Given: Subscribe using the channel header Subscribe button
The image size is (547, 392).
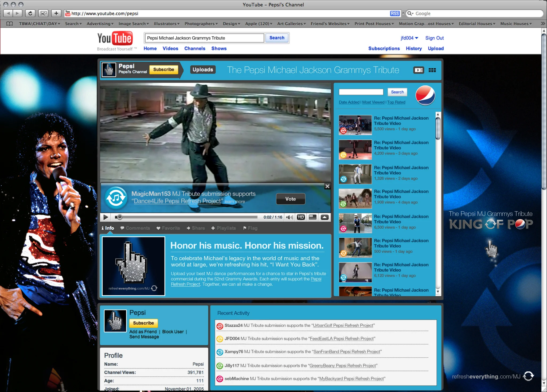Looking at the screenshot, I should [163, 70].
